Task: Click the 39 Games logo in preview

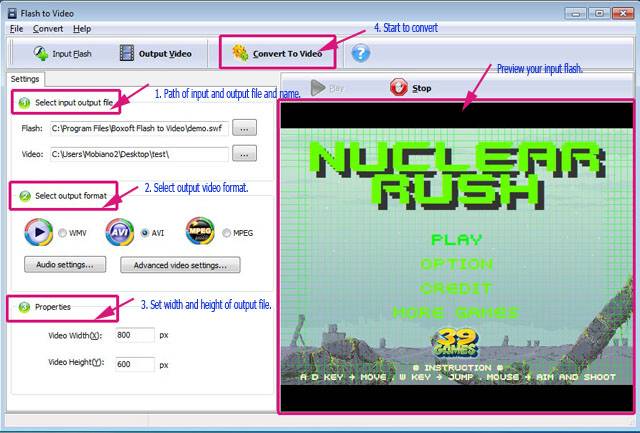Action: pos(456,342)
